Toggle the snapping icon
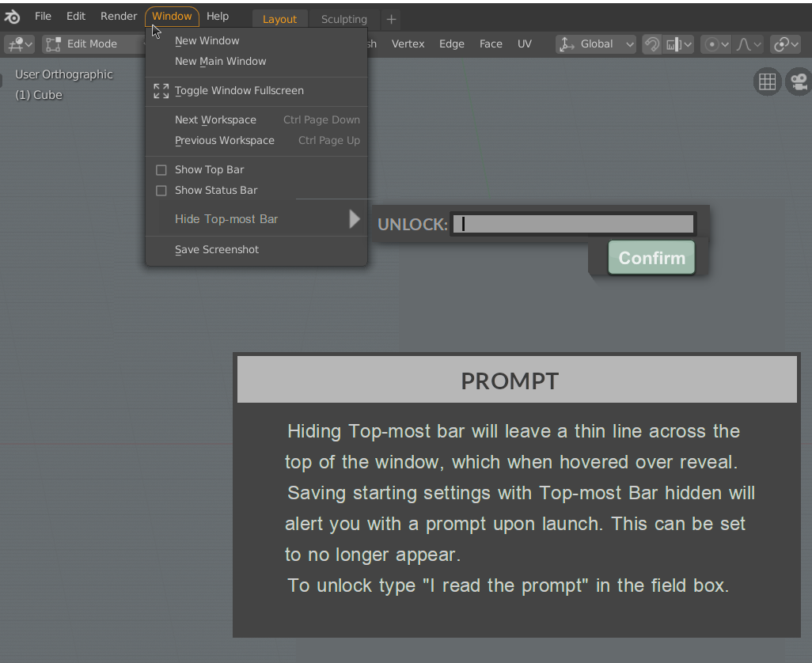This screenshot has height=663, width=812. tap(652, 44)
